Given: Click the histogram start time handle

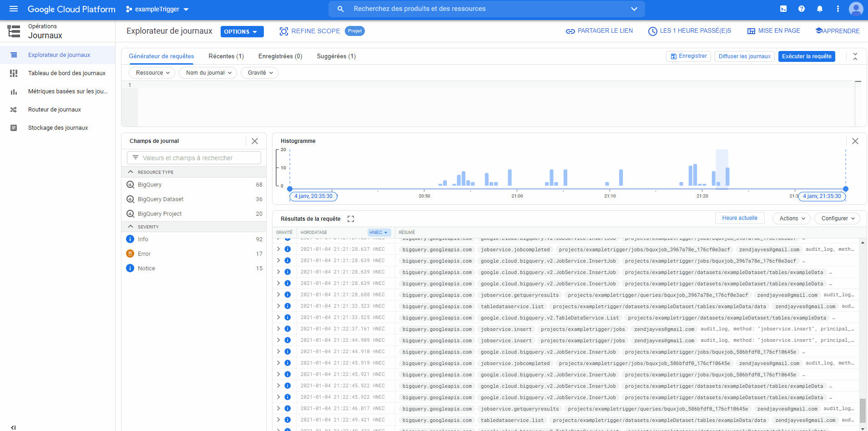Looking at the screenshot, I should (290, 189).
